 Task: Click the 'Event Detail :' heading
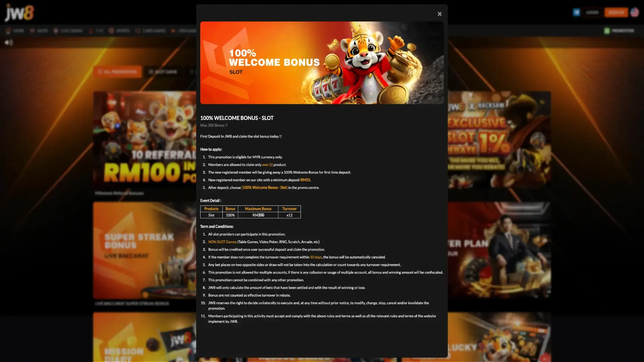[x=211, y=201]
